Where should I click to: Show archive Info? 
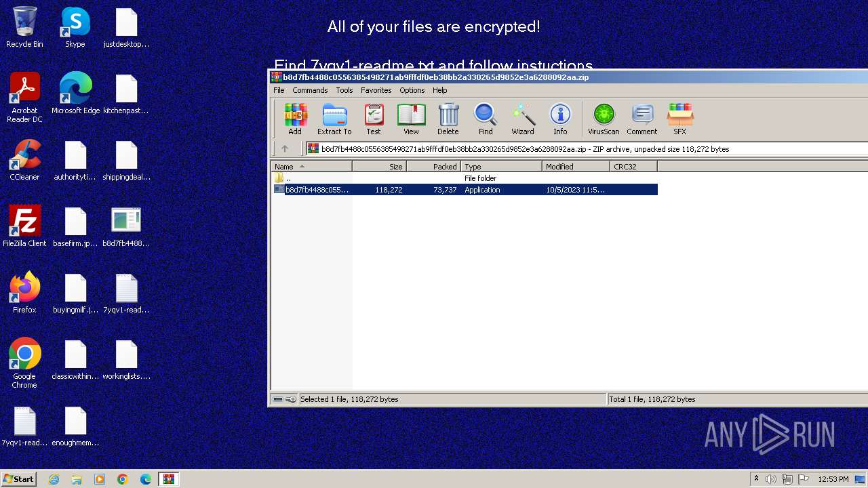(560, 119)
